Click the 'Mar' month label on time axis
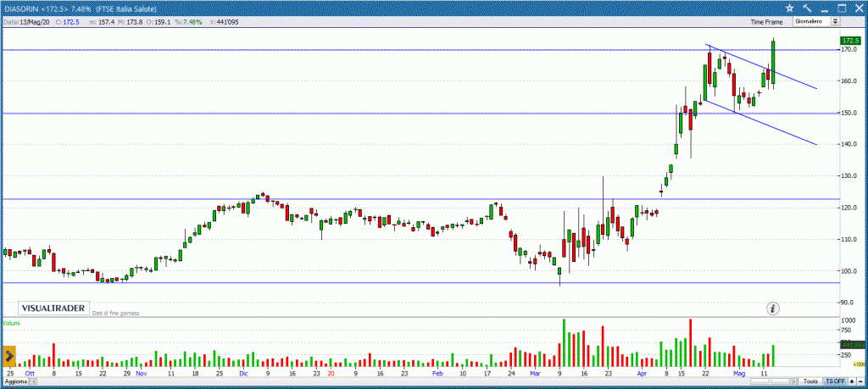This screenshot has width=868, height=389. [x=534, y=374]
